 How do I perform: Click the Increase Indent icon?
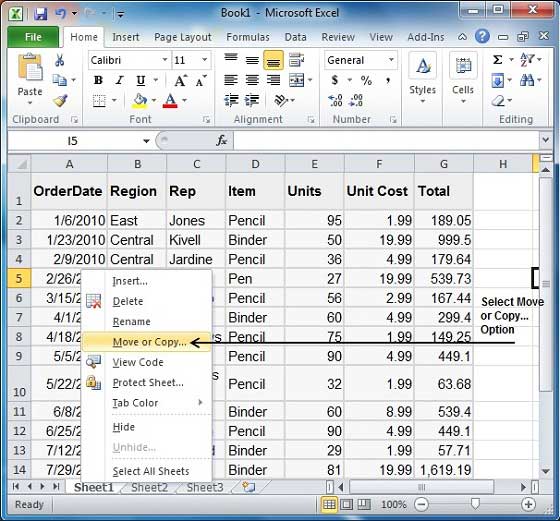(252, 101)
